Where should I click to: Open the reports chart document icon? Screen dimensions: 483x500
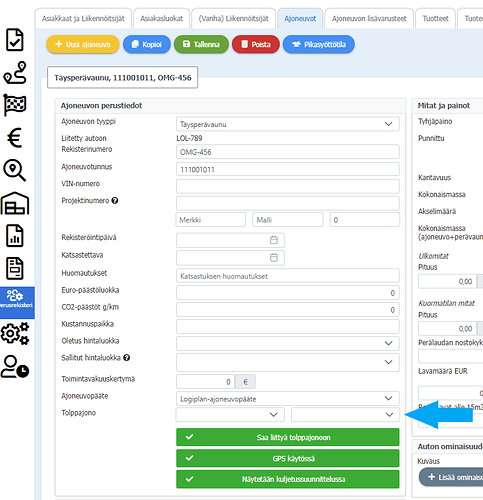pos(15,236)
